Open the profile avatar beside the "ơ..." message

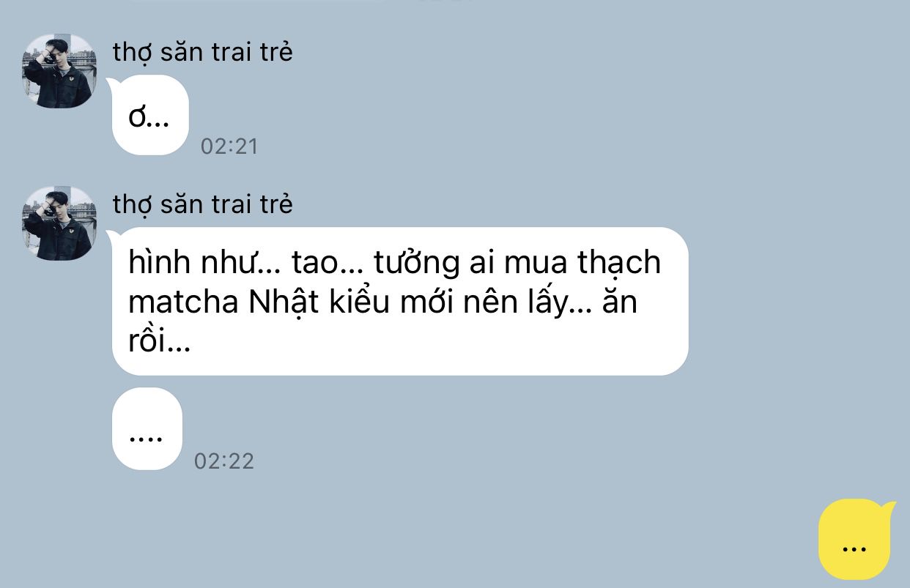59,70
